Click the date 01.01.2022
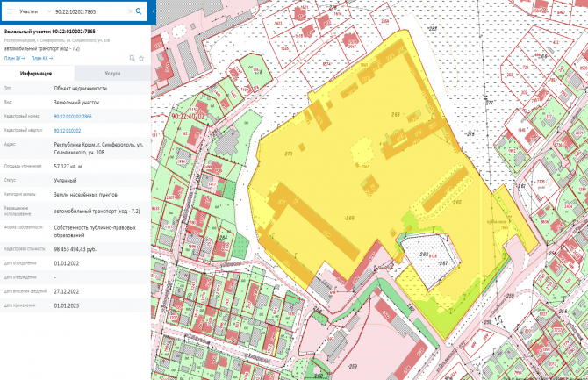This screenshot has height=380, width=588. (x=67, y=263)
